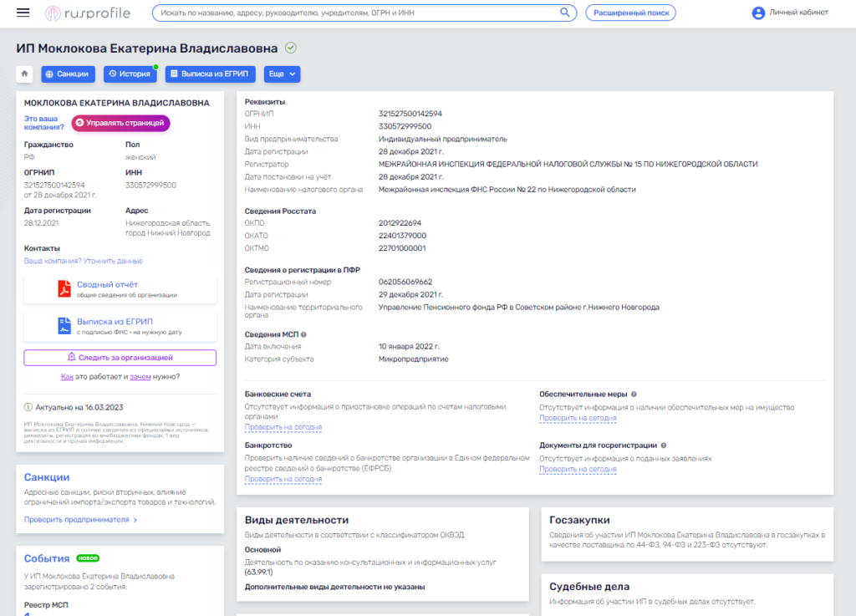
Task: Click the ИНН value in Реквизиты
Action: tap(405, 126)
